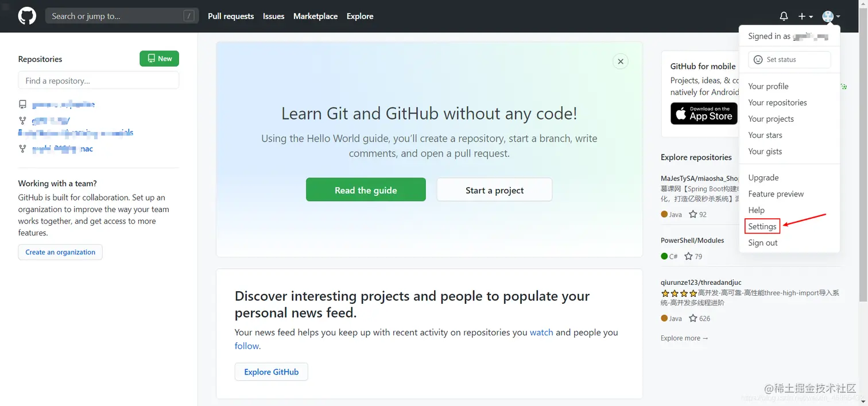Viewport: 868px width, 406px height.
Task: Click the slash shortcut icon in search
Action: click(x=189, y=16)
